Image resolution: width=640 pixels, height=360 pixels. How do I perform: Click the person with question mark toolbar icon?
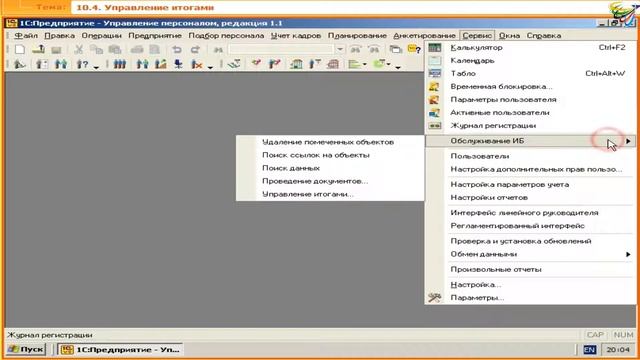[x=82, y=64]
